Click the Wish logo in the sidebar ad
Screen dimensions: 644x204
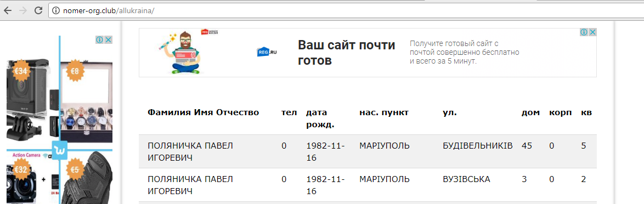tap(60, 150)
